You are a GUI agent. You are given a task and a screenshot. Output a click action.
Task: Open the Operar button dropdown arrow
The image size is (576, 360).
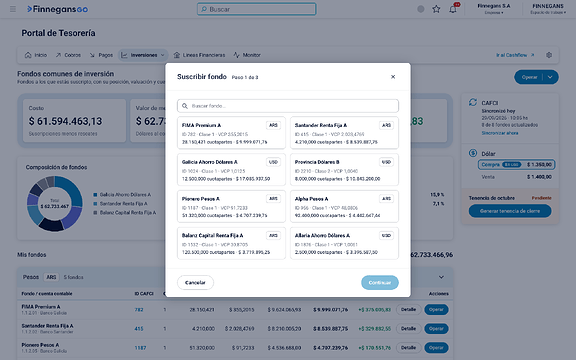550,77
